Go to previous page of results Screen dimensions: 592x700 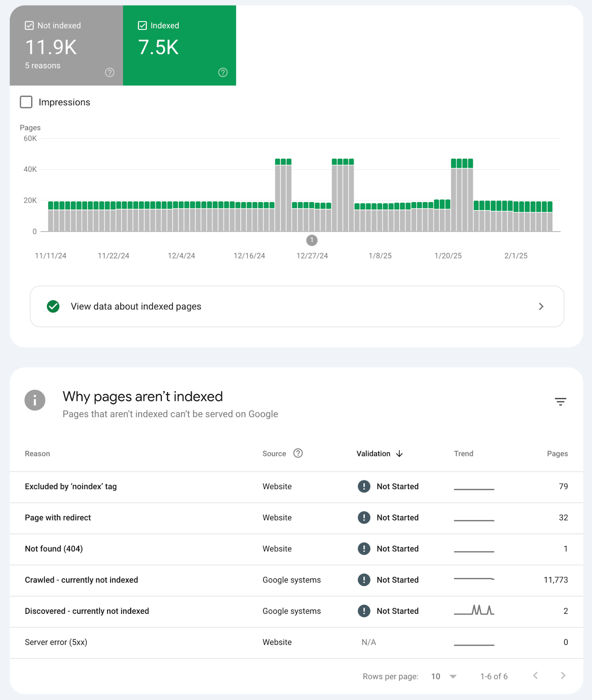(536, 676)
